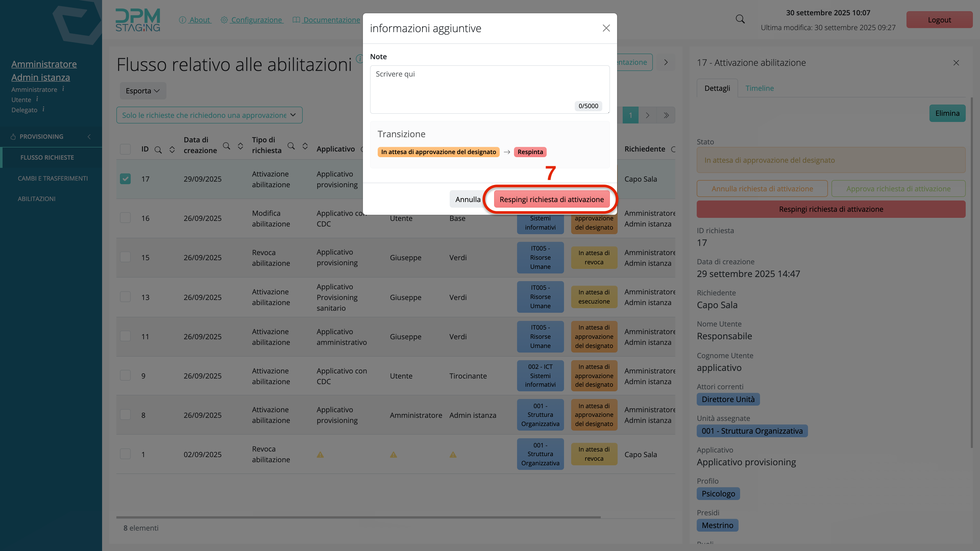Open the Esporta dropdown

(143, 91)
